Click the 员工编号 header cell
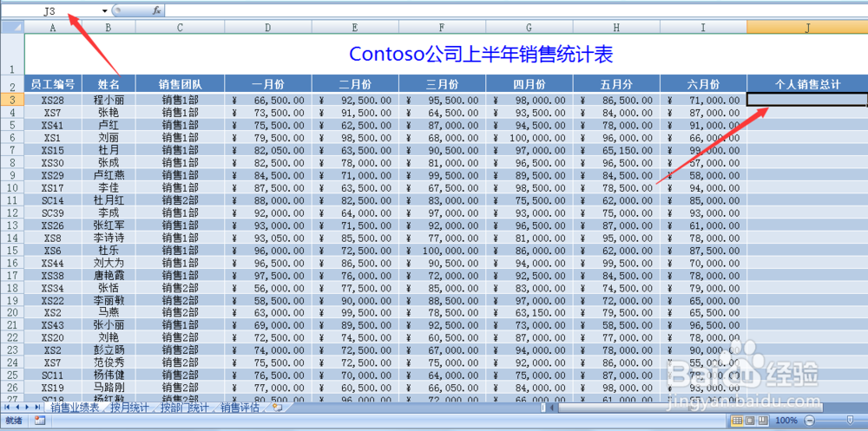Screen dimensions: 868x431 53,84
